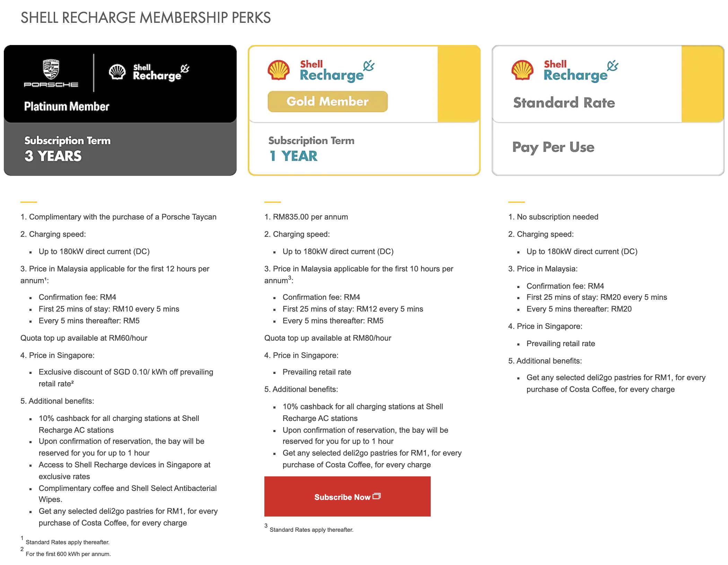Select the Platinum Member card title
The width and height of the screenshot is (728, 565).
pos(67,106)
